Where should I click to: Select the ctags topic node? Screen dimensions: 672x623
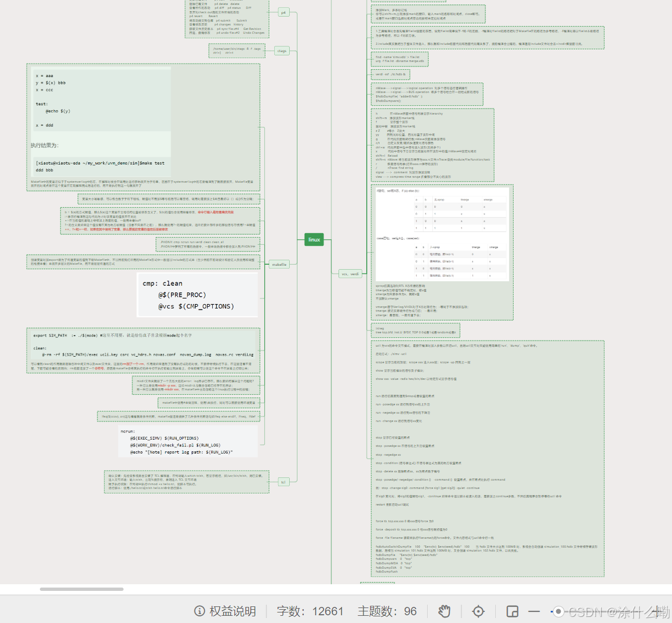click(x=281, y=50)
